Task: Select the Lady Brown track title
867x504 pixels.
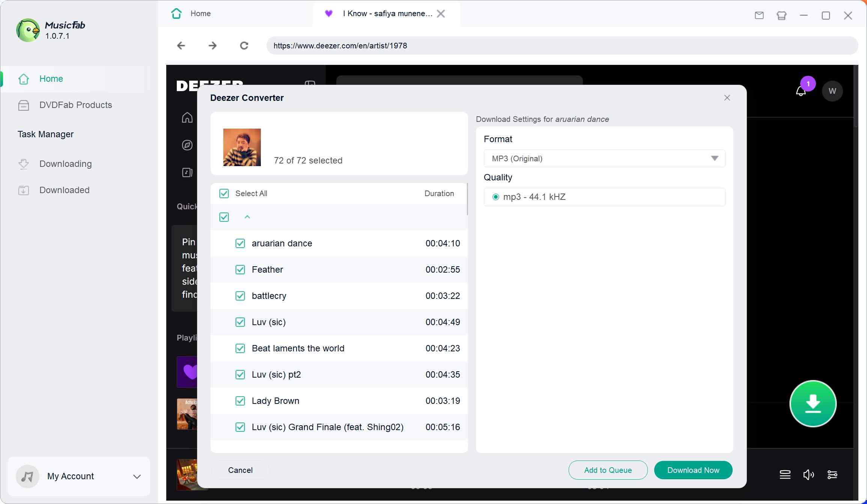Action: click(x=275, y=401)
